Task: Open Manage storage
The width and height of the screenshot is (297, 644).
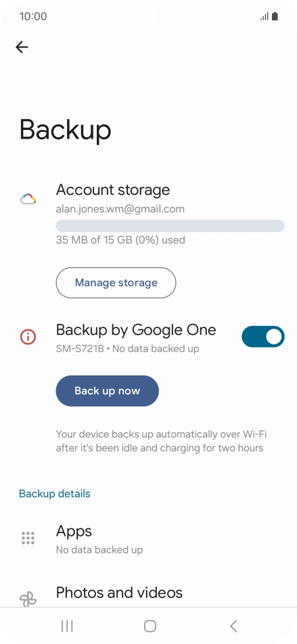Action: point(116,283)
